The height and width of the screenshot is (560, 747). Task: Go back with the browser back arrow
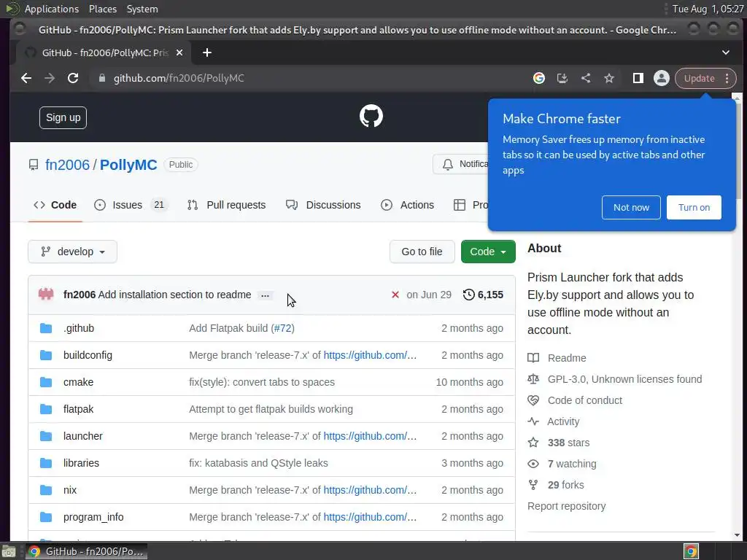(26, 78)
